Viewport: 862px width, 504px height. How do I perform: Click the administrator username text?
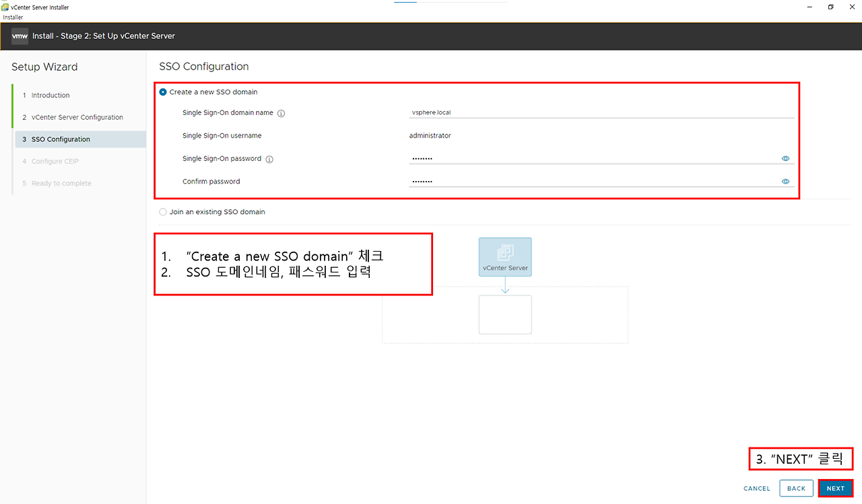click(x=430, y=136)
